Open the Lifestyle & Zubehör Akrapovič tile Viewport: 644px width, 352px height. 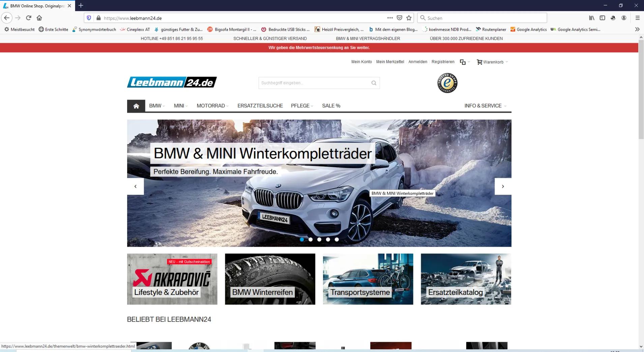click(x=172, y=279)
